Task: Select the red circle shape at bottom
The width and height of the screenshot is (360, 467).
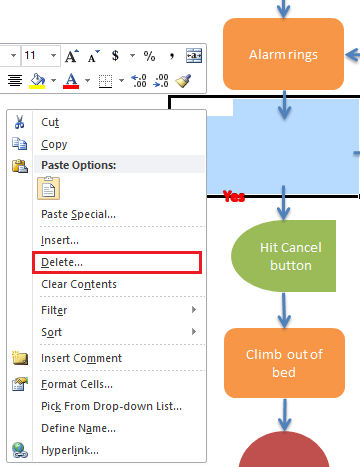Action: (x=284, y=449)
